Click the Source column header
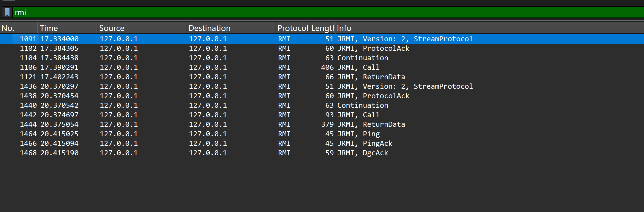 [x=141, y=28]
